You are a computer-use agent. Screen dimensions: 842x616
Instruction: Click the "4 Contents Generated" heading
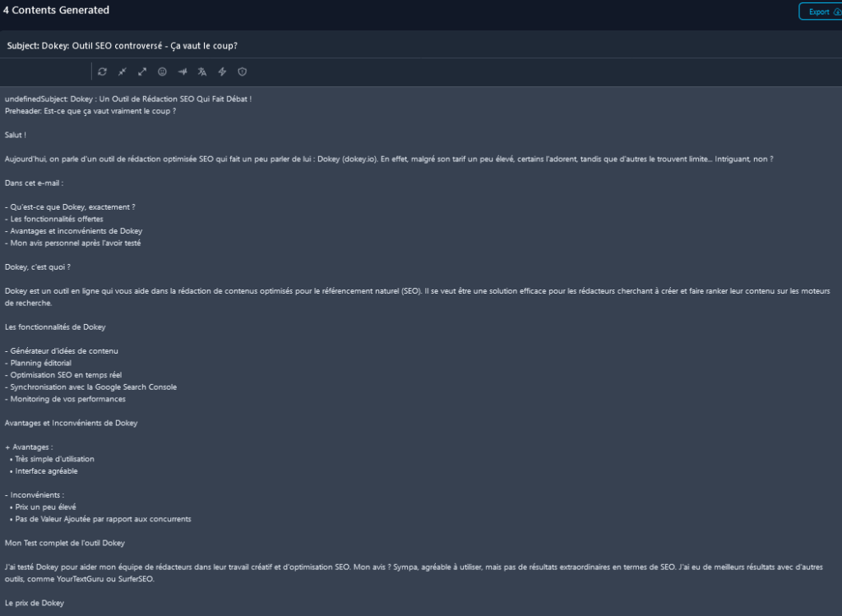[x=56, y=11]
